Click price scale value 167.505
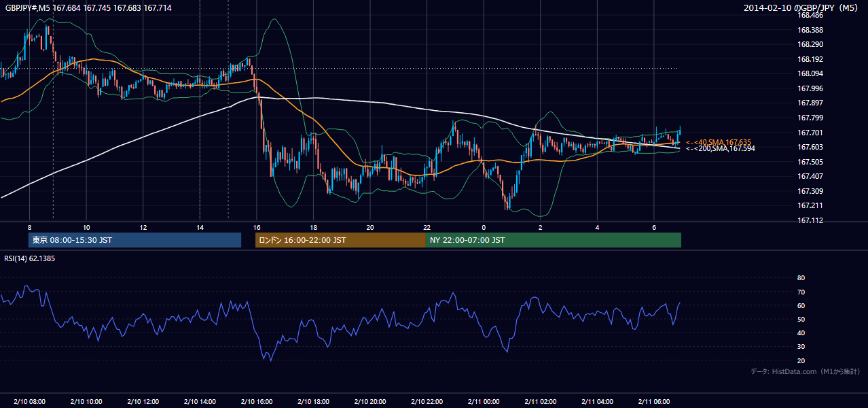This screenshot has width=868, height=408. 810,162
